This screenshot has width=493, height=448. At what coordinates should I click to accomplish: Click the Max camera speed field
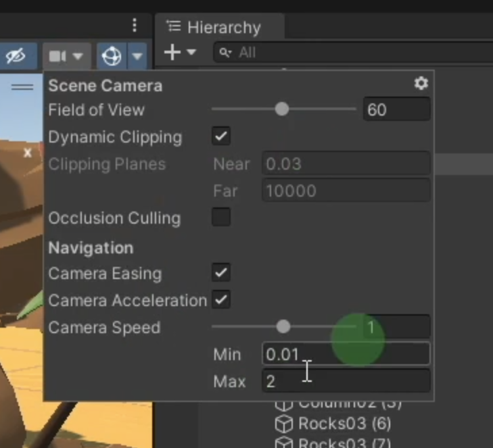(x=346, y=381)
